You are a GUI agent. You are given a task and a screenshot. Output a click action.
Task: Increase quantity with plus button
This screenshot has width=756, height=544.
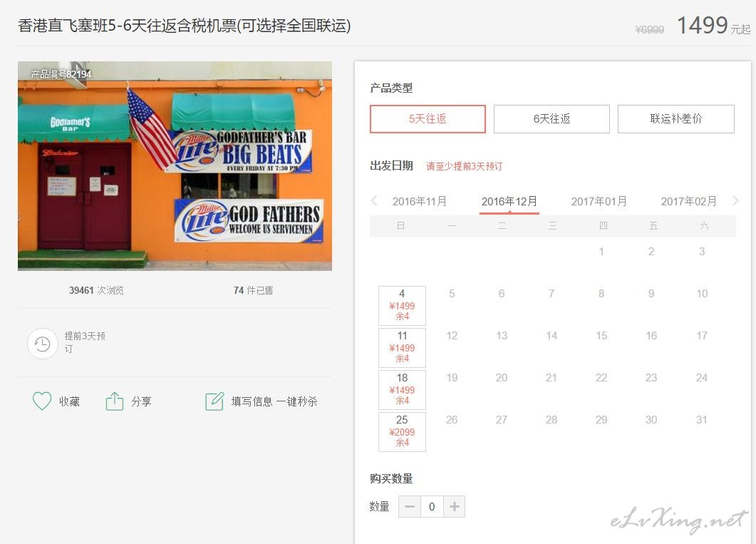pyautogui.click(x=454, y=506)
